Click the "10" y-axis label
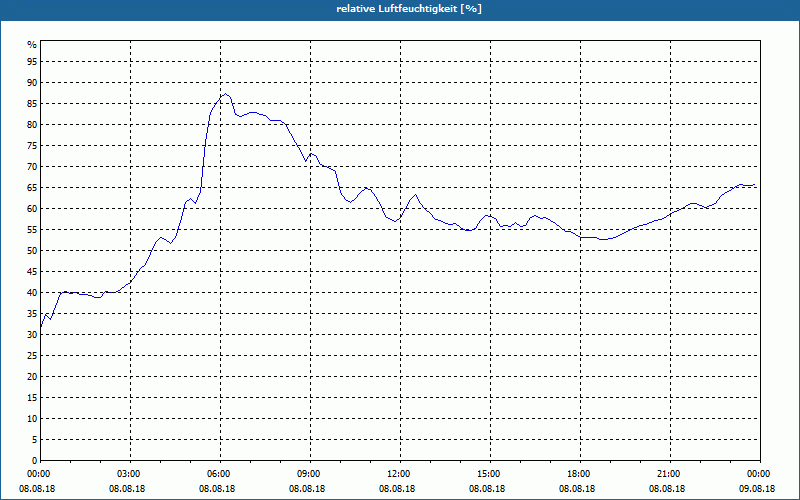Screen dimensions: 800x500 tap(32, 419)
